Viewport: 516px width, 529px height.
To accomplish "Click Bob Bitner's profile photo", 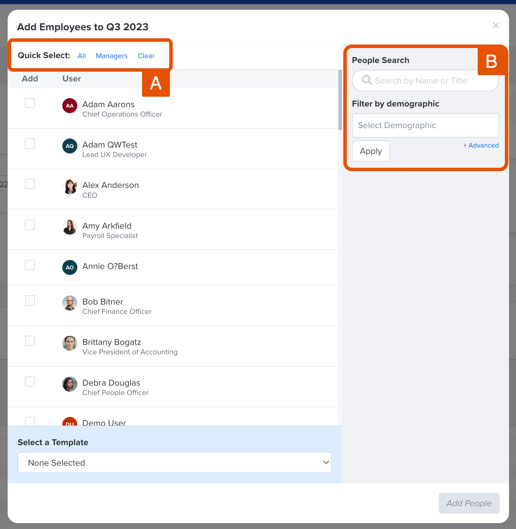I will tap(70, 303).
